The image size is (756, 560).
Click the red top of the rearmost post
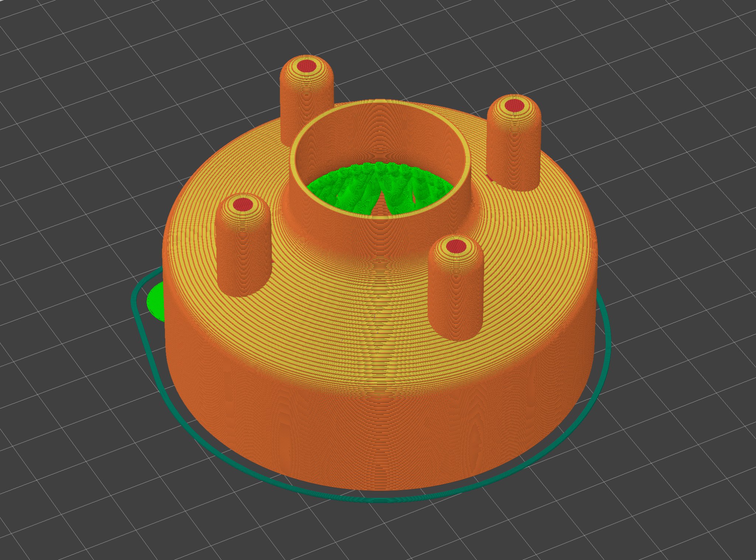coord(307,66)
